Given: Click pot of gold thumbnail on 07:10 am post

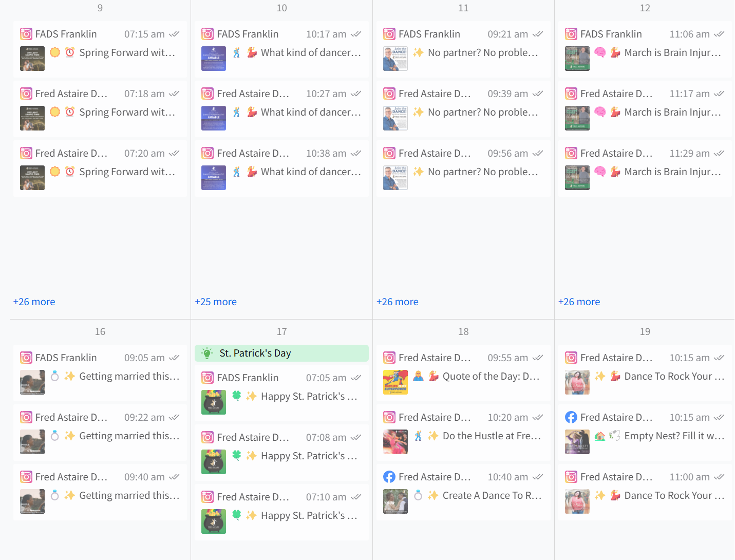Looking at the screenshot, I should [x=214, y=521].
